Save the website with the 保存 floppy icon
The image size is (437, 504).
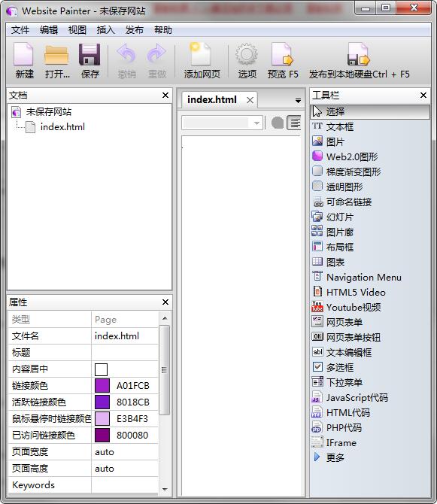coord(90,60)
